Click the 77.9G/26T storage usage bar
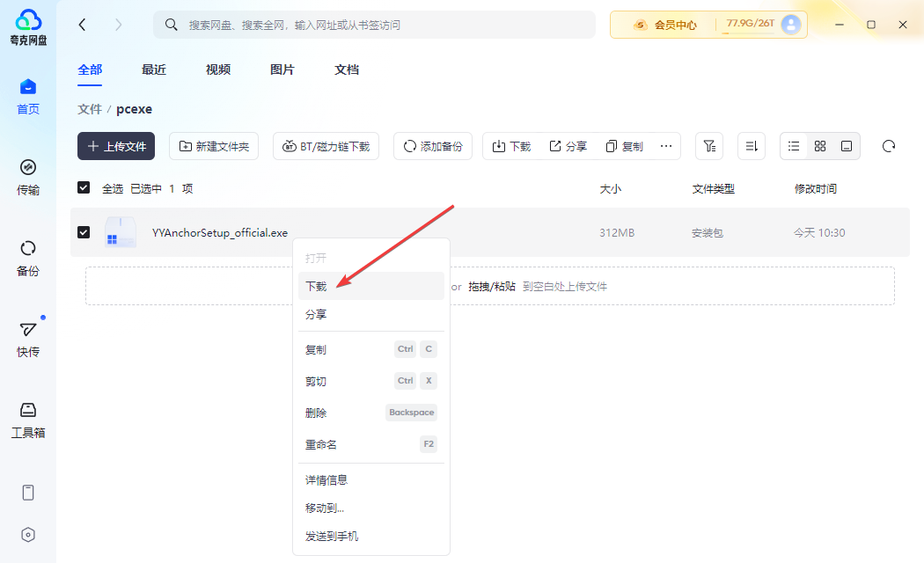 click(750, 25)
